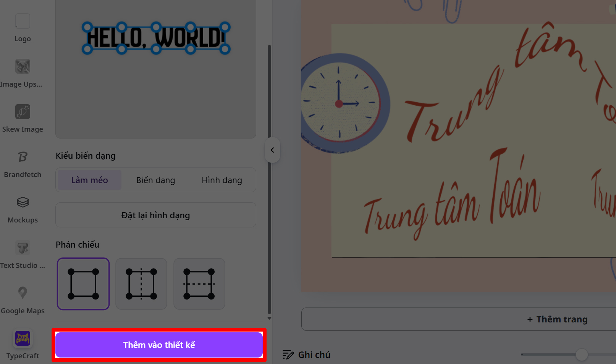Open the Google Maps tool
The height and width of the screenshot is (364, 616).
click(x=23, y=299)
